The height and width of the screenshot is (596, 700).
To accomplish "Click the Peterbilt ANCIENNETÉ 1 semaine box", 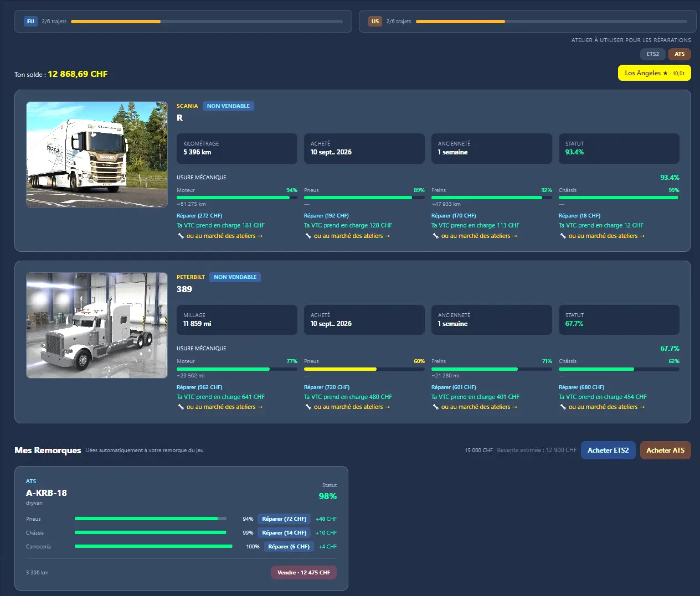I will click(492, 320).
